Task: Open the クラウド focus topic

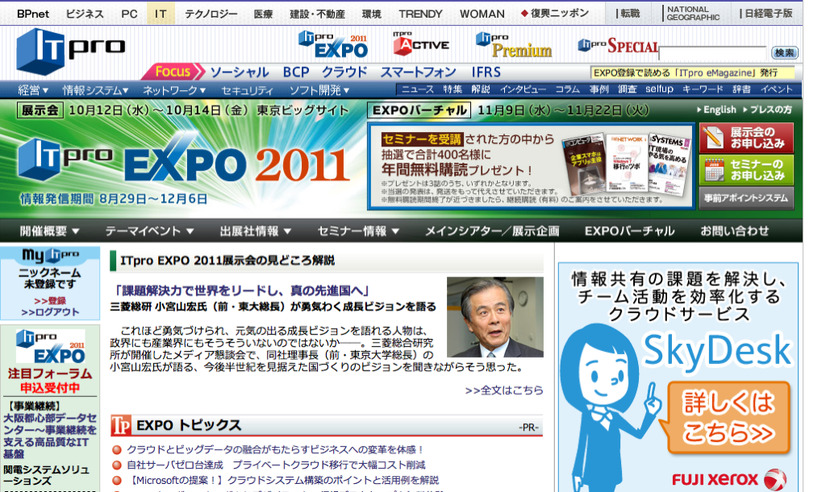Action: 345,72
